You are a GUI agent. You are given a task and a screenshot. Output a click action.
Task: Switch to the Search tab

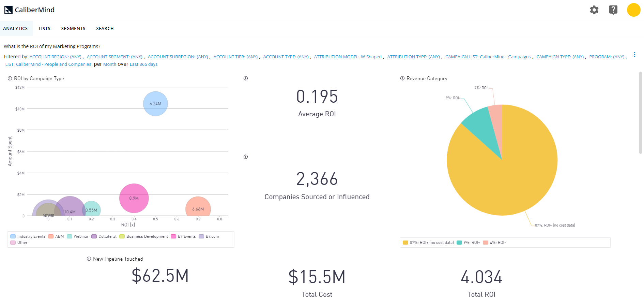coord(105,29)
